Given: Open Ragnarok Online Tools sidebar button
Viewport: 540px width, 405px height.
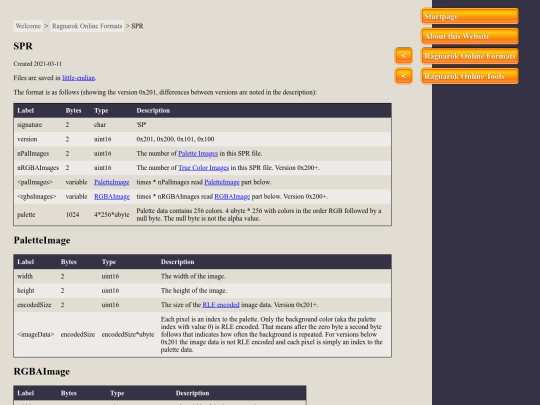Looking at the screenshot, I should [x=470, y=76].
